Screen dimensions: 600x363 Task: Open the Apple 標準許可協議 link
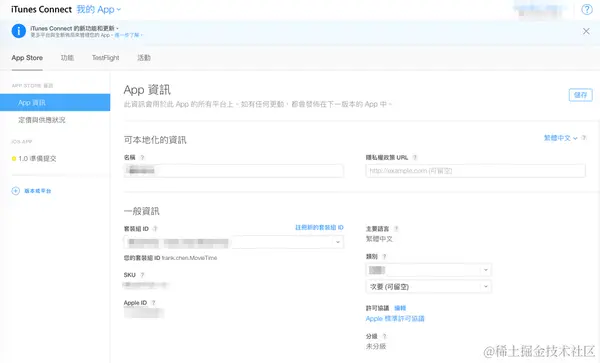tap(395, 319)
